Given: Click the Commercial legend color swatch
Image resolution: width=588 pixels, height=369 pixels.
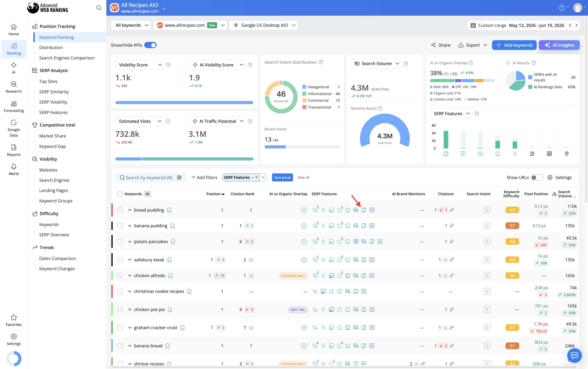Looking at the screenshot, I should click(304, 100).
